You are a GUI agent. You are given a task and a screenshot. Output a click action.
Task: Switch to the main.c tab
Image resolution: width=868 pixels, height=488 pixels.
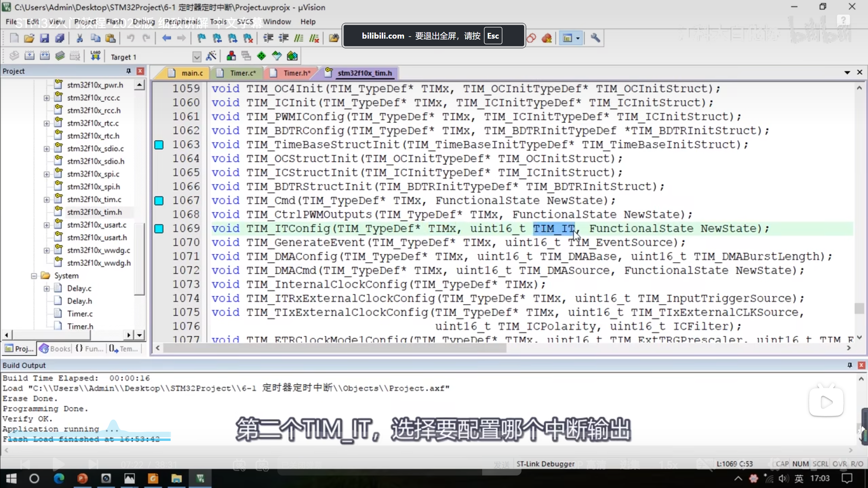[192, 73]
